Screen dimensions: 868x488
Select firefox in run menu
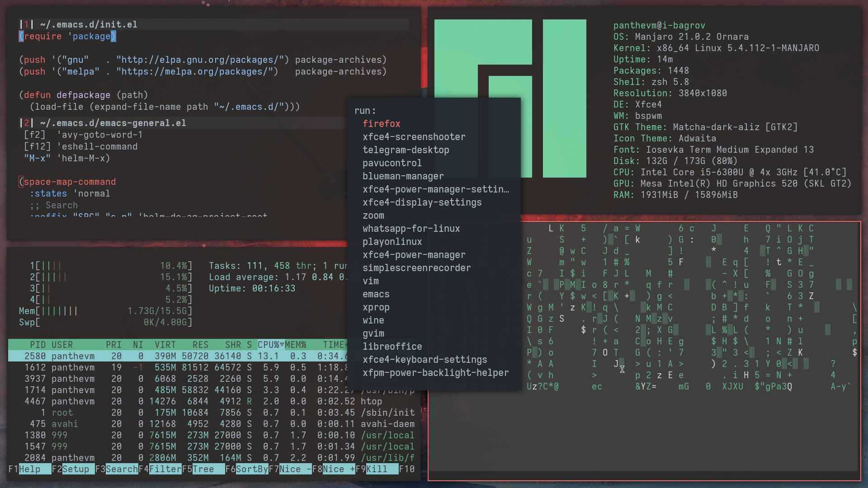coord(381,124)
